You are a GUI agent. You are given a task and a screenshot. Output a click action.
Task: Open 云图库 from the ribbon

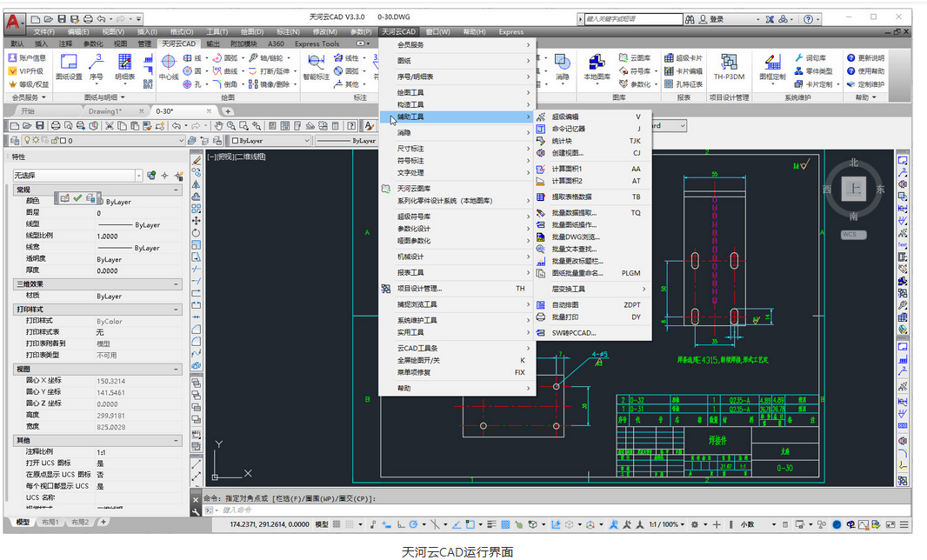(634, 58)
